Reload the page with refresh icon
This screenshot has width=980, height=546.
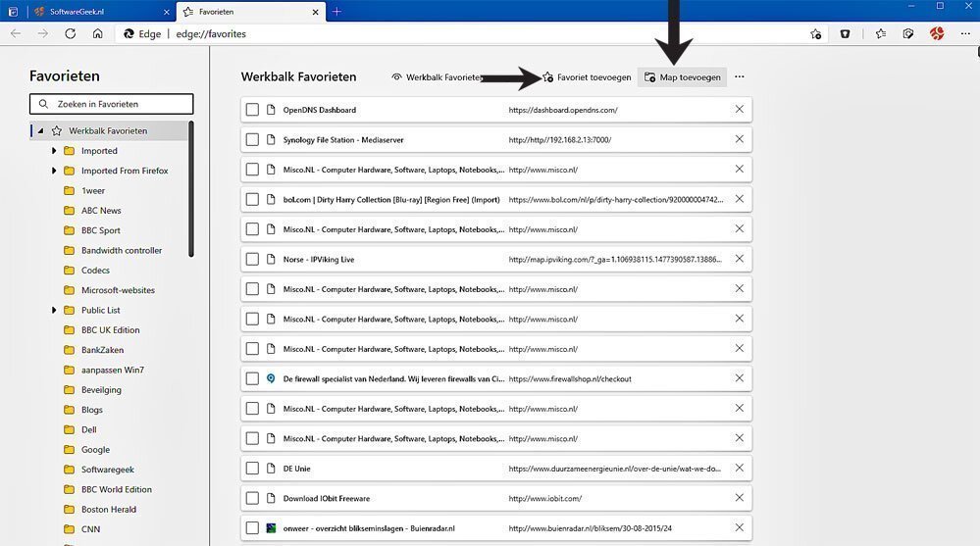[x=70, y=33]
